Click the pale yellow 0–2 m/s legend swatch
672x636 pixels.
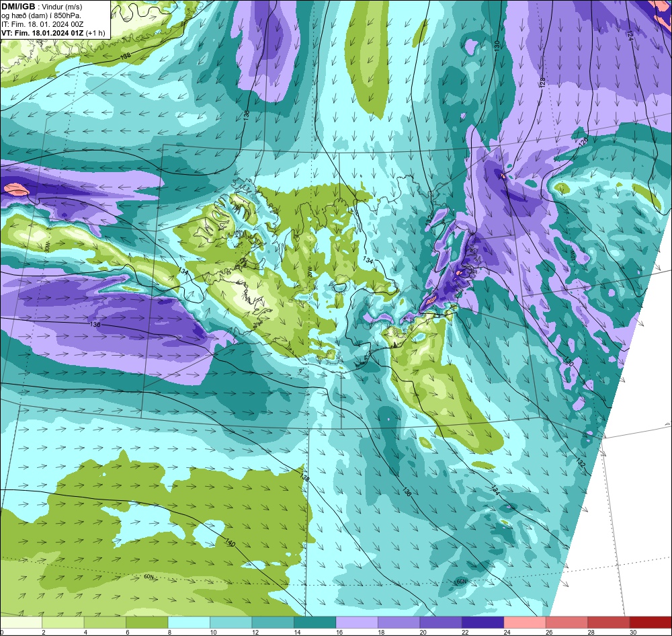point(21,623)
